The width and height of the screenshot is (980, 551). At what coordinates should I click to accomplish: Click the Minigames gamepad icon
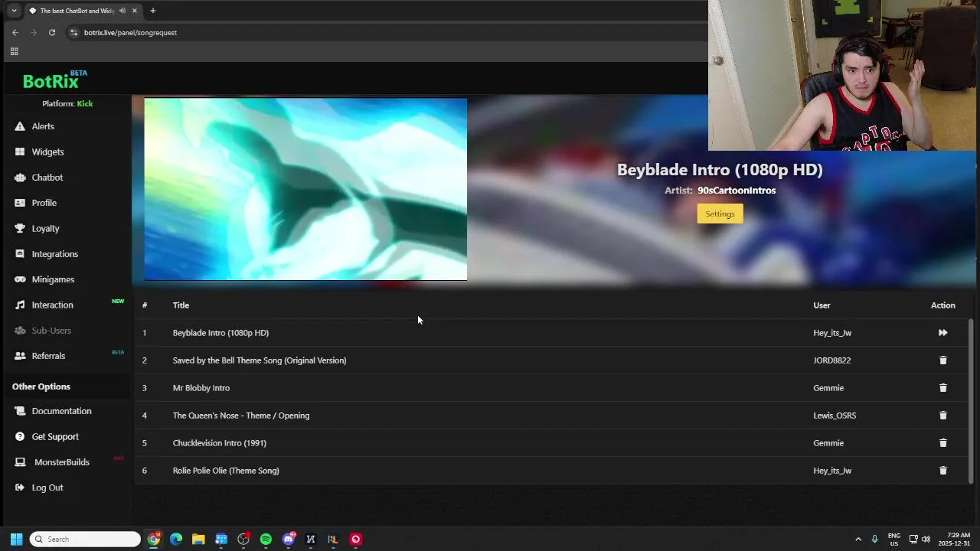(20, 279)
